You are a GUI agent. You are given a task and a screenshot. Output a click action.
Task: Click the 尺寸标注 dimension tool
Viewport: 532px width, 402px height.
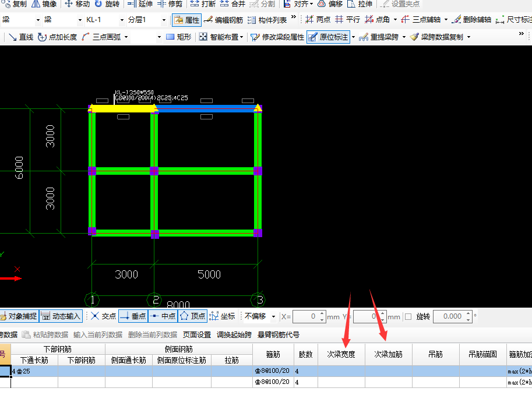(514, 20)
